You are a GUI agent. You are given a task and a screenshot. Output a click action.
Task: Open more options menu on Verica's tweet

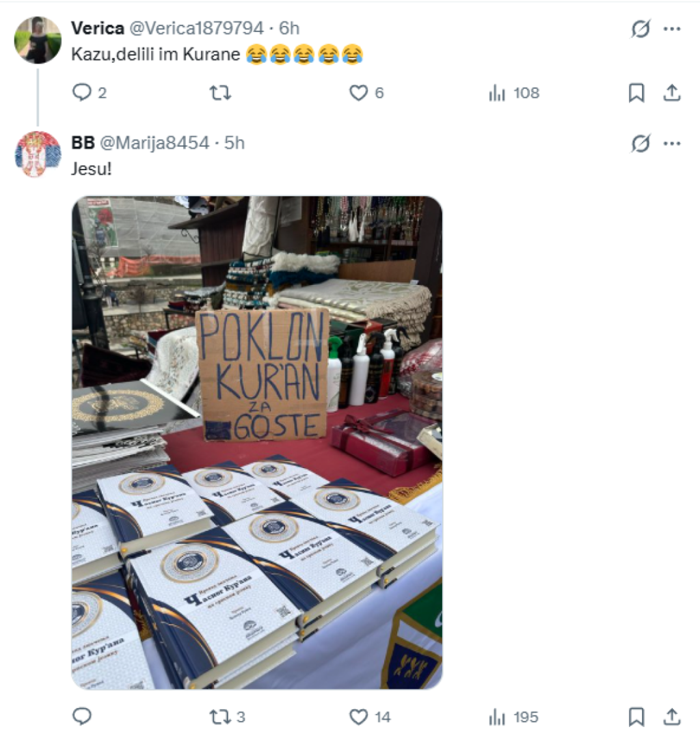click(672, 28)
